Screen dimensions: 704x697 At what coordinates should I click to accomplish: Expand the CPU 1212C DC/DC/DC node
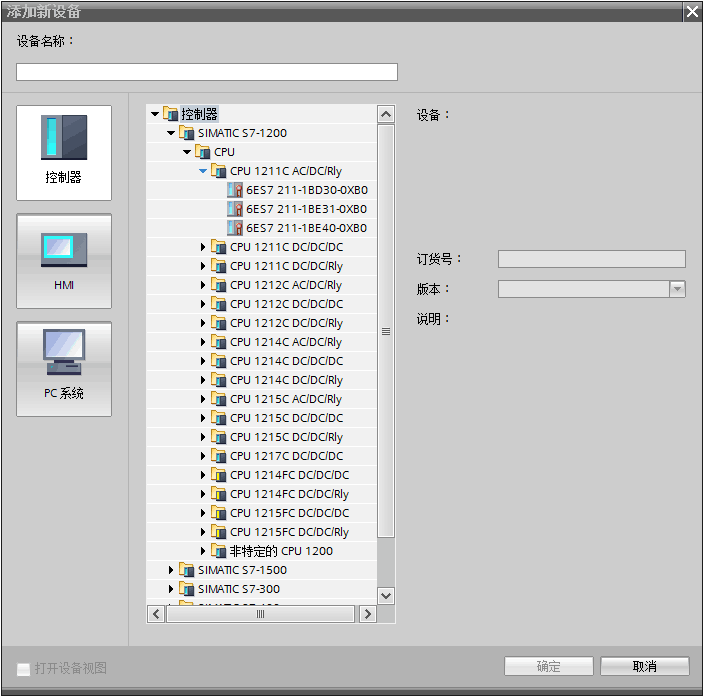click(203, 304)
